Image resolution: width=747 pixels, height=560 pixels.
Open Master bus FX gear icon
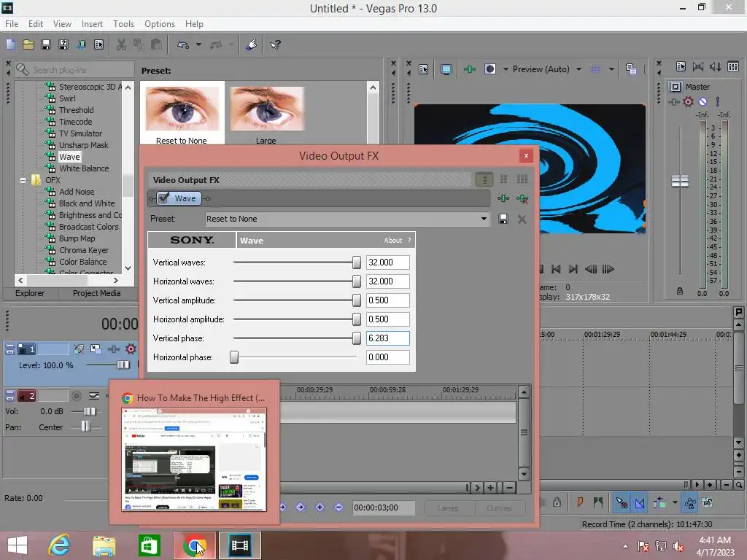point(688,101)
